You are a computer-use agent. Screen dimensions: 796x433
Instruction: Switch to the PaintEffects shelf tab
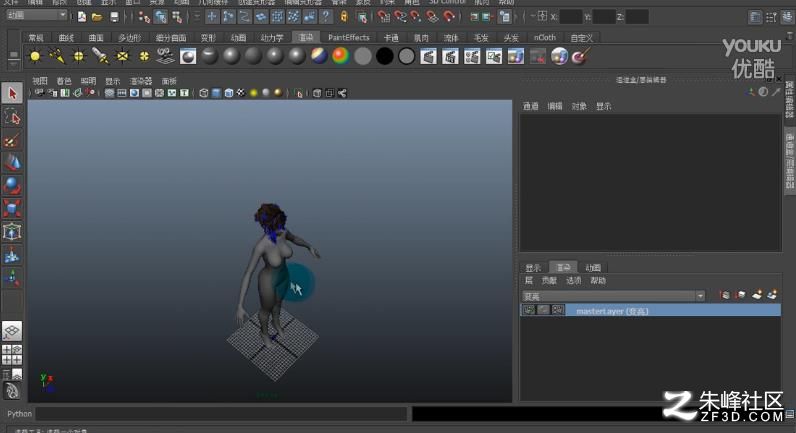tap(348, 38)
